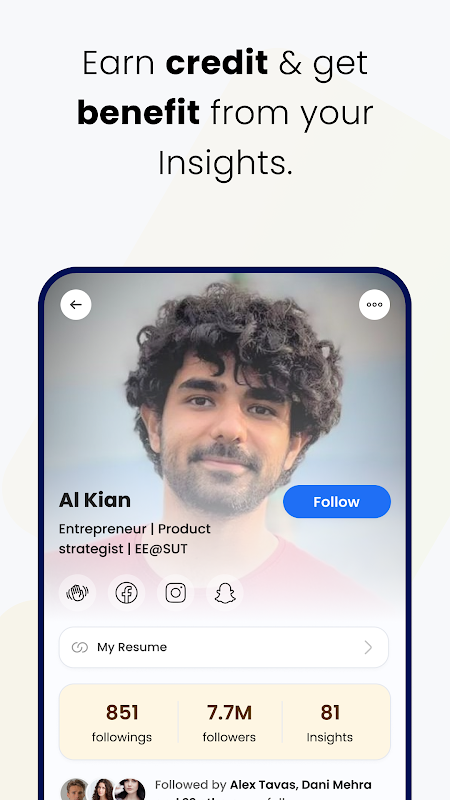This screenshot has height=800, width=450.
Task: View the 7.7M followers list
Action: click(x=229, y=723)
